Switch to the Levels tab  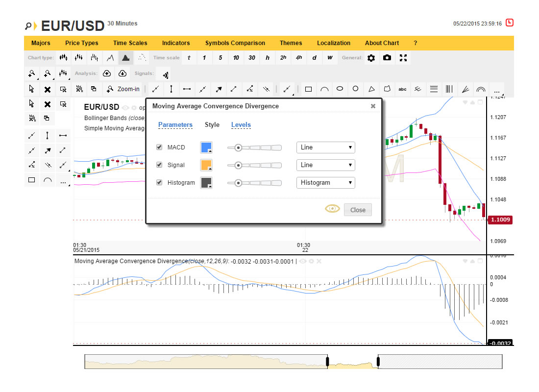point(241,125)
